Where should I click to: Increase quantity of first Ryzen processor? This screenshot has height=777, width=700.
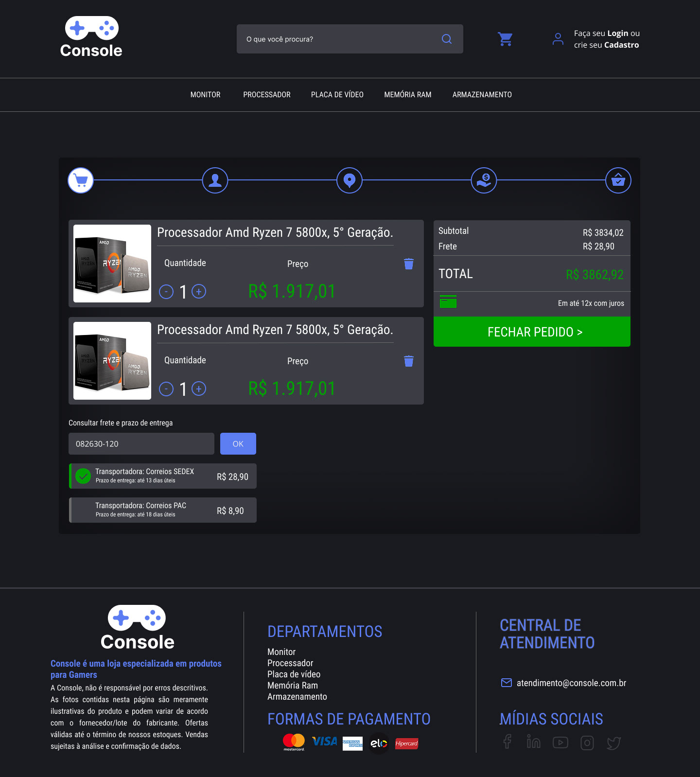pyautogui.click(x=199, y=291)
